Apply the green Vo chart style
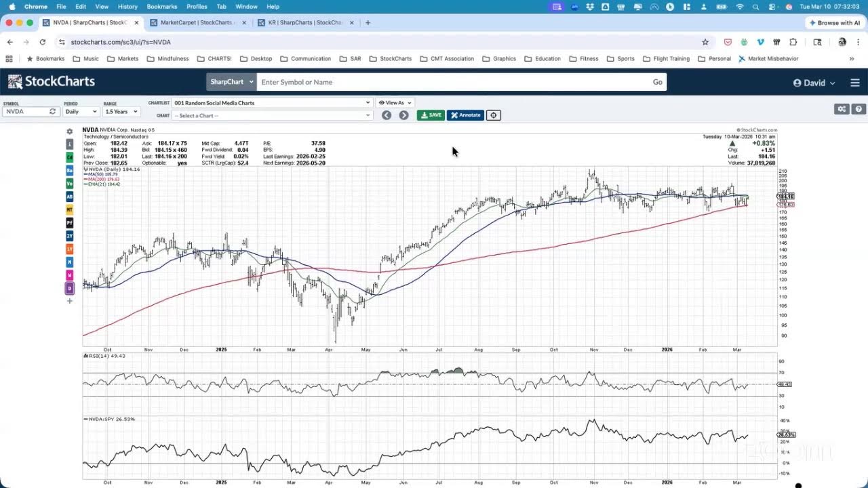This screenshot has height=488, width=868. pos(69,184)
